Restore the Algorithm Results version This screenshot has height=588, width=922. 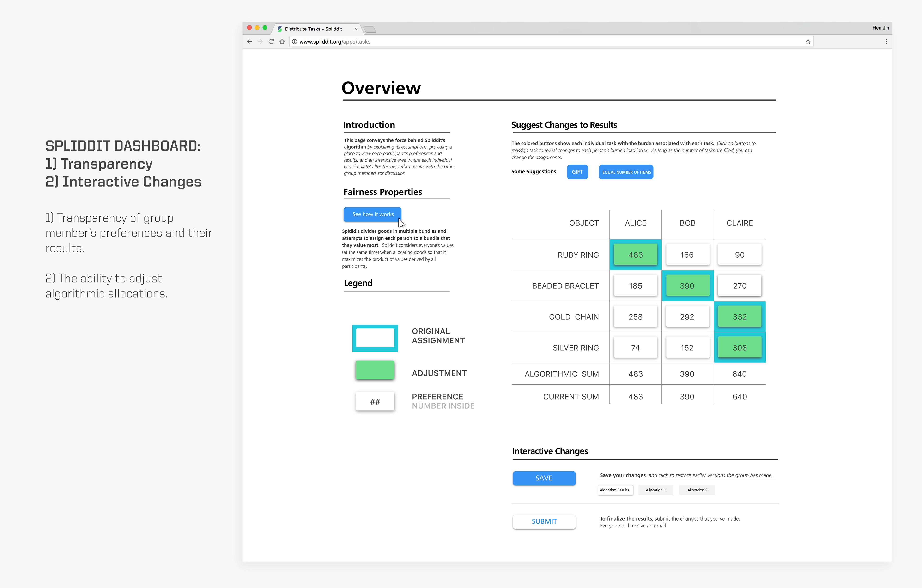[615, 490]
